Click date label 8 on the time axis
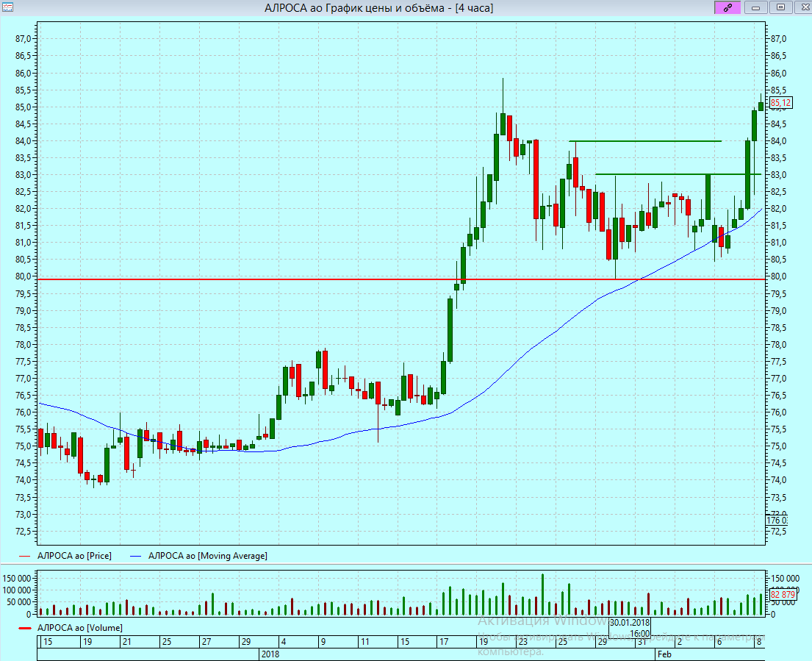This screenshot has height=661, width=812. 758,642
